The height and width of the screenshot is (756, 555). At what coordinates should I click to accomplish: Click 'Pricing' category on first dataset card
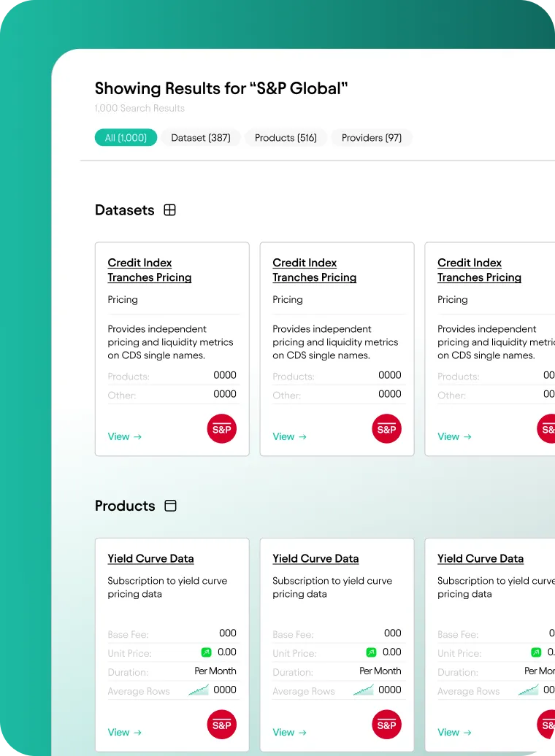pos(123,299)
